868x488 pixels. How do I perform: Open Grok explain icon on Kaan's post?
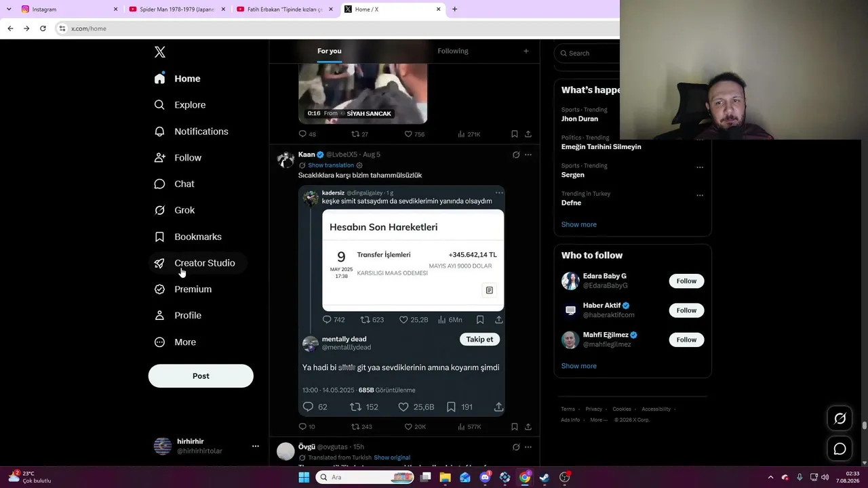(516, 155)
